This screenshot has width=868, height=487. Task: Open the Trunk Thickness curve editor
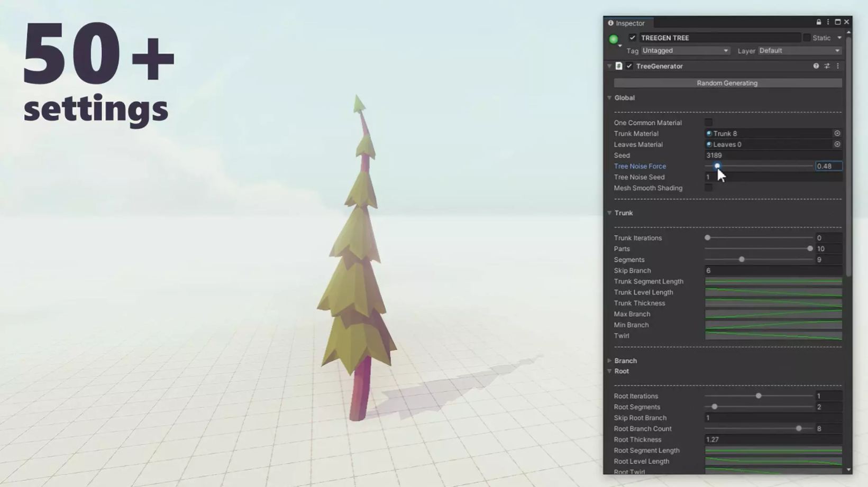click(x=773, y=303)
